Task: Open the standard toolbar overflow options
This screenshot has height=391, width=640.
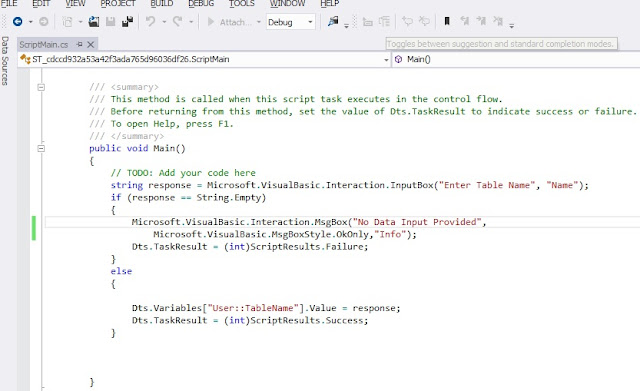Action: (347, 25)
